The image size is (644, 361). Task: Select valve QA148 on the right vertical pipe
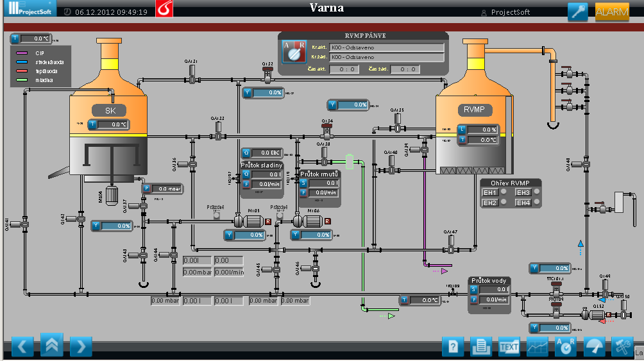point(581,164)
